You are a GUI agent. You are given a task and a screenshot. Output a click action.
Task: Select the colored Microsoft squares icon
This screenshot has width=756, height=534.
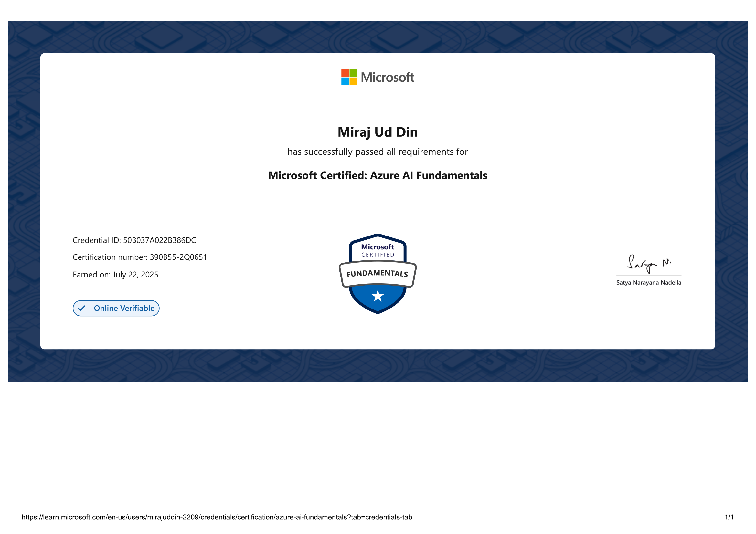coord(349,77)
